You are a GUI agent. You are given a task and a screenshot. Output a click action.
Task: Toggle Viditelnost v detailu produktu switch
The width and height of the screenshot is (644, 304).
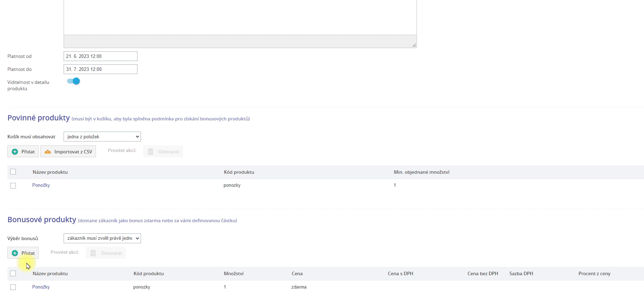[x=73, y=81]
